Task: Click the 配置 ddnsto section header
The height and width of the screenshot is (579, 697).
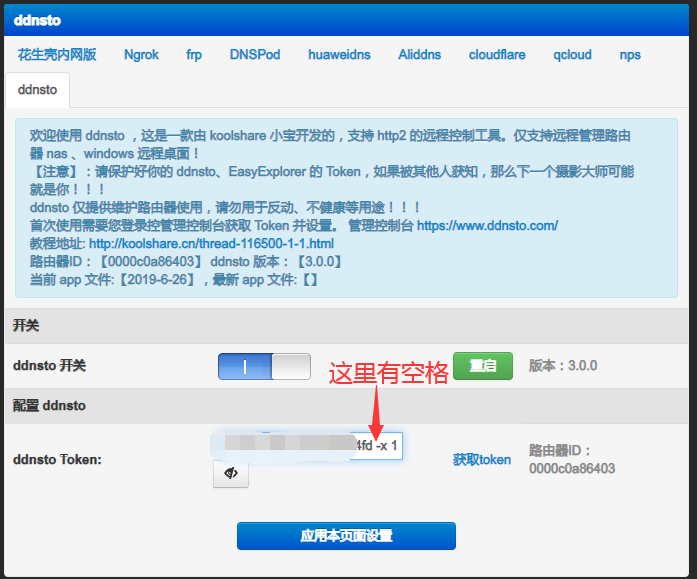Action: [x=49, y=406]
